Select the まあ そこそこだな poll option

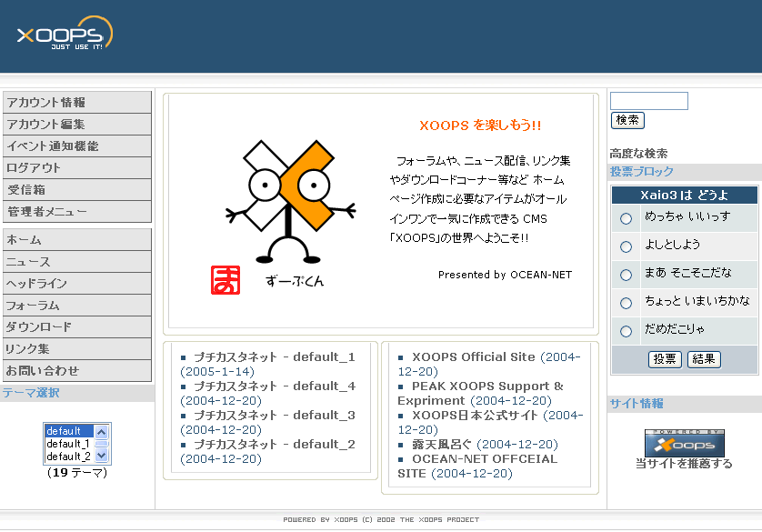coord(626,274)
